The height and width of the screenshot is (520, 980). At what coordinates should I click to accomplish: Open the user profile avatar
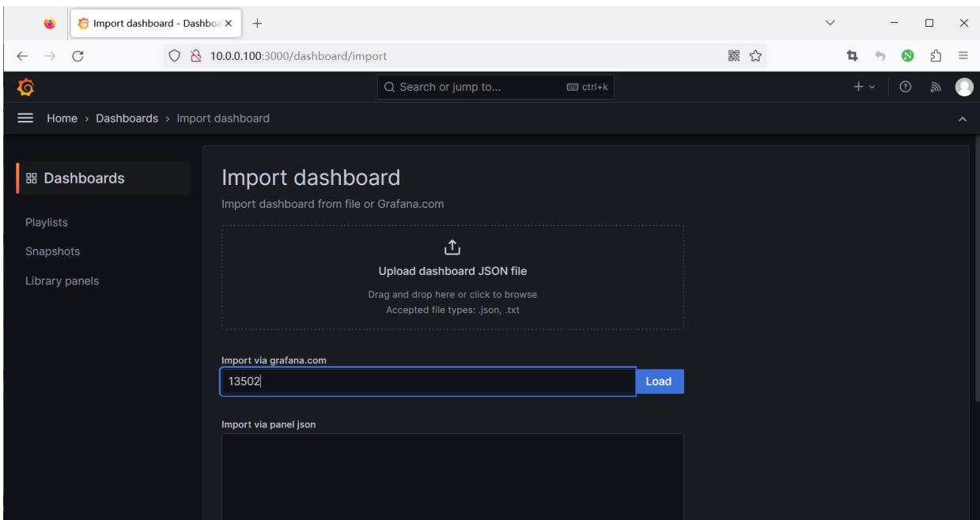[963, 87]
